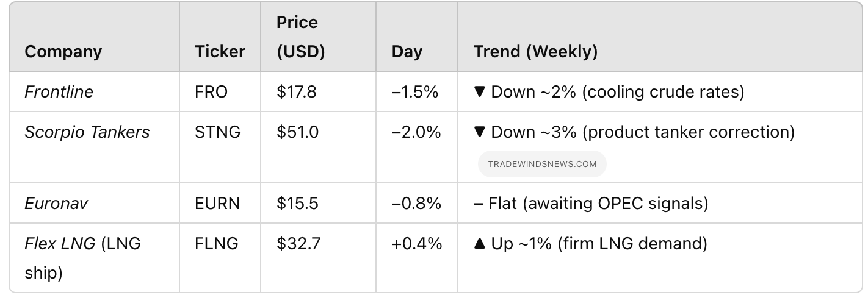Click the TRADEWINDSNEWS.COM source link
Image resolution: width=868 pixels, height=295 pixels.
point(542,164)
